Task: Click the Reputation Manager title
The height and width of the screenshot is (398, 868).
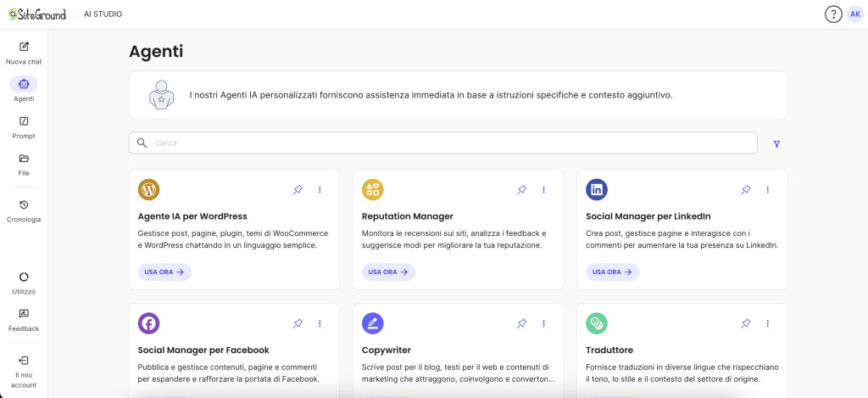Action: point(408,216)
